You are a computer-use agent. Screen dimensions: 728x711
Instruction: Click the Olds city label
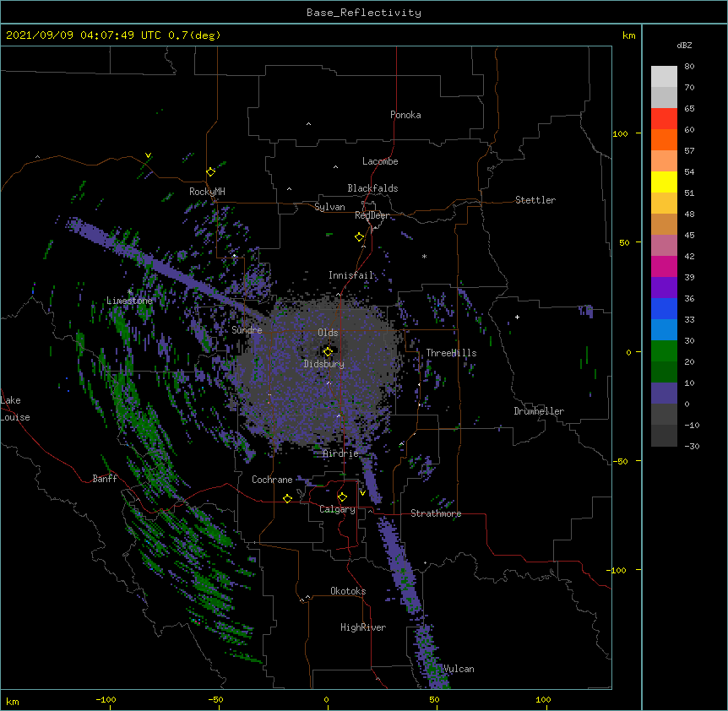[328, 333]
